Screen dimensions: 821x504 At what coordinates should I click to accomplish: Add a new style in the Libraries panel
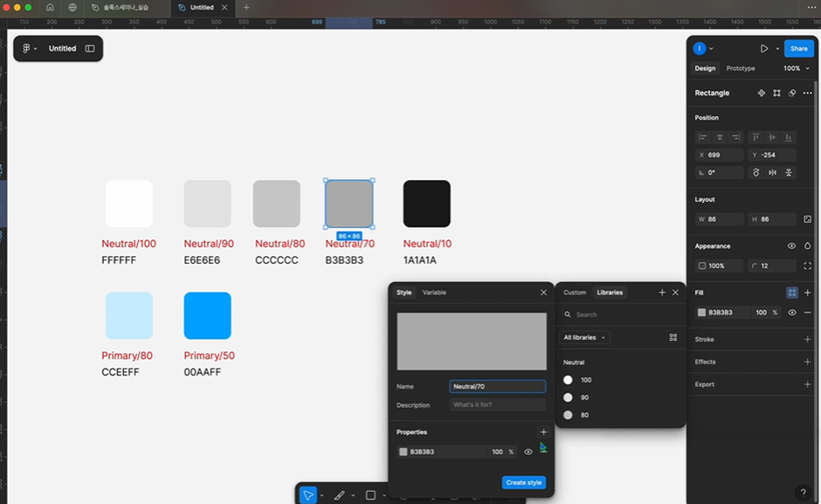pos(662,293)
